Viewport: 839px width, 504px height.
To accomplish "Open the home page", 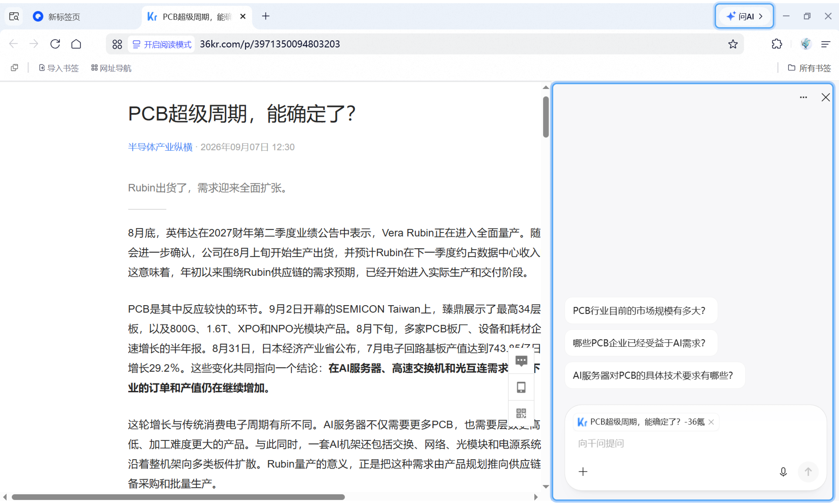I will point(76,44).
